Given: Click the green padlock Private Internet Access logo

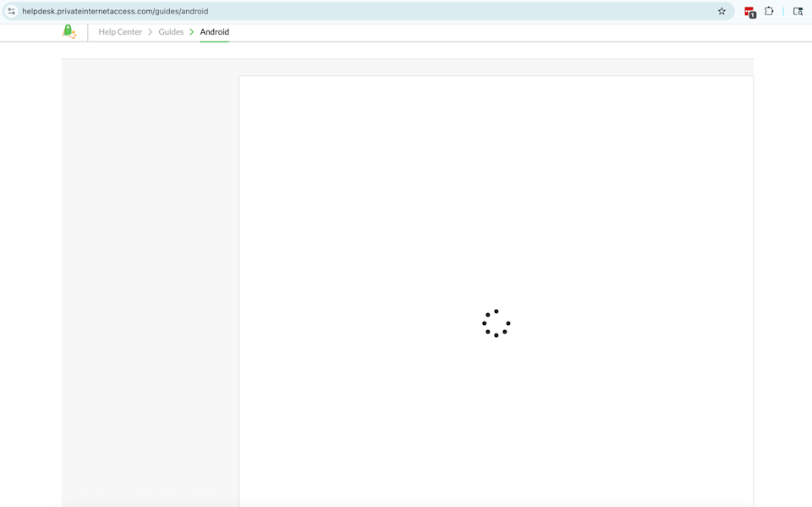Looking at the screenshot, I should pos(69,31).
